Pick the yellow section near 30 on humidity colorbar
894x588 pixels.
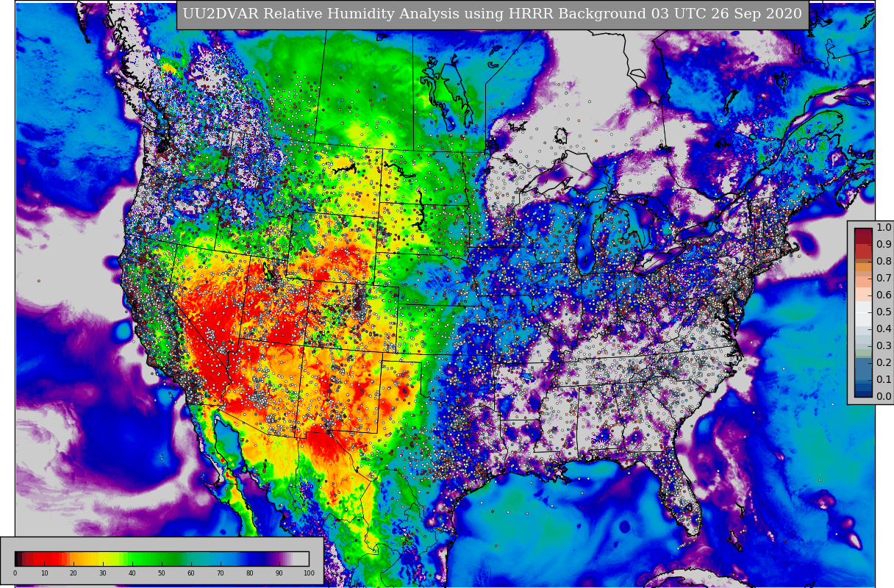click(103, 559)
